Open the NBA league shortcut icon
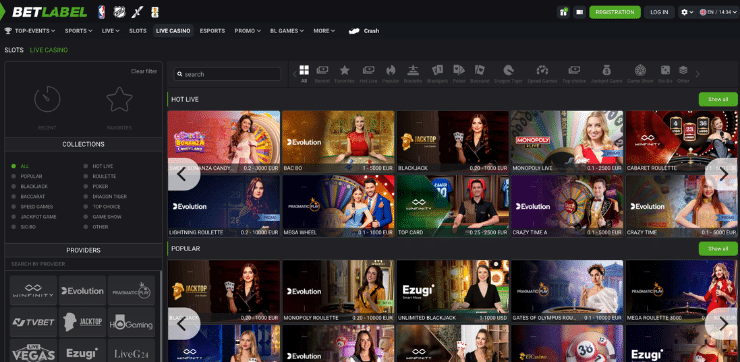The image size is (740, 362). tap(101, 12)
